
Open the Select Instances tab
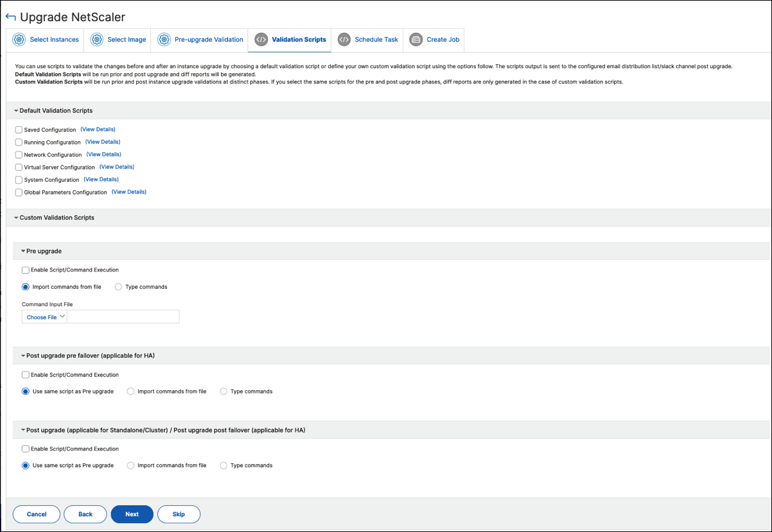[x=45, y=39]
